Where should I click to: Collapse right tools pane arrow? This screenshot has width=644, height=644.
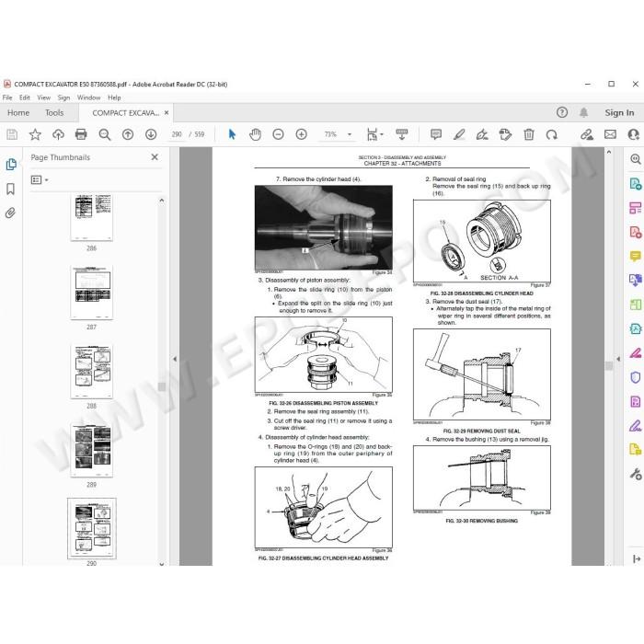[618, 359]
